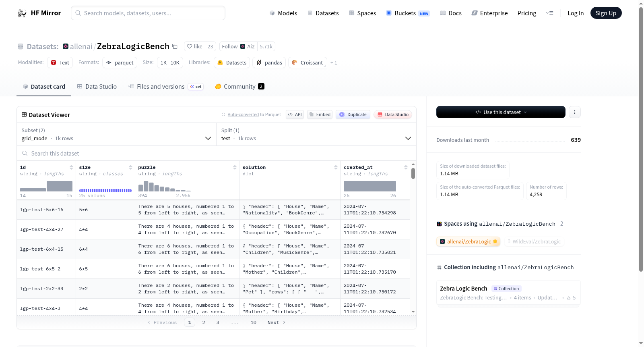Click the Dataset Viewer table icon
Viewport: 644px width, 347px height.
[24, 115]
